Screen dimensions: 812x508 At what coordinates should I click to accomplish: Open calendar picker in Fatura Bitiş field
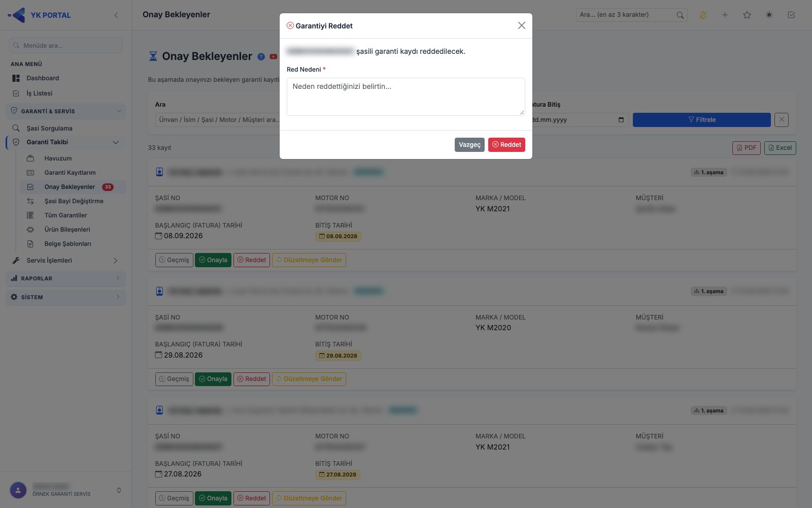point(621,120)
